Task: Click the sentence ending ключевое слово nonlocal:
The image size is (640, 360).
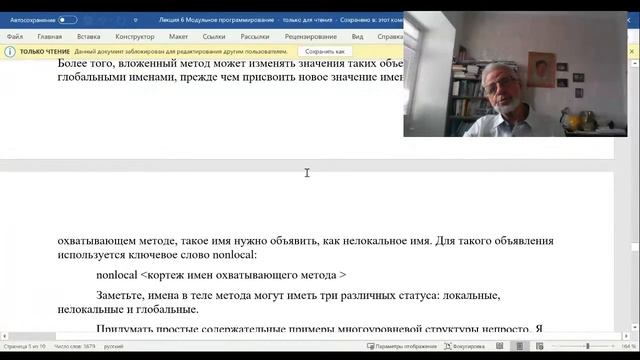Action: pos(157,255)
